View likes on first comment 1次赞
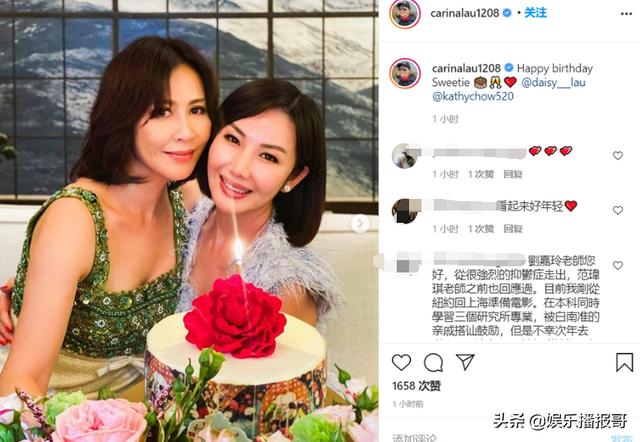Image resolution: width=640 pixels, height=442 pixels. point(481,174)
